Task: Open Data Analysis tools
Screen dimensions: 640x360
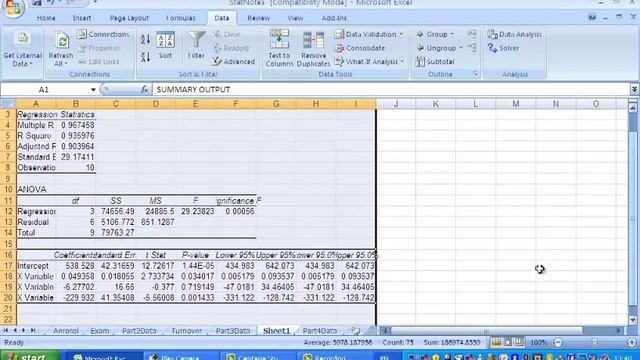Action: [514, 34]
